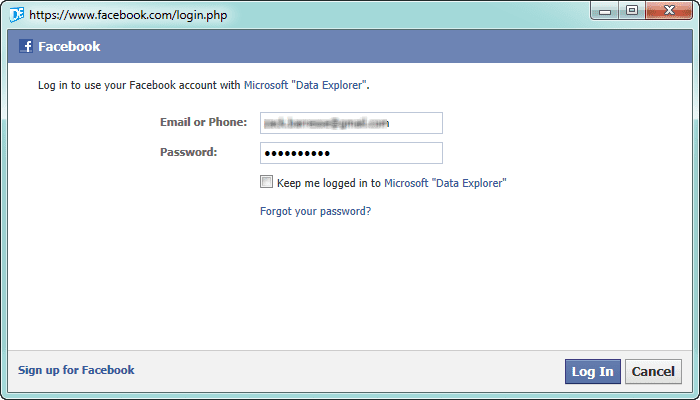Click the "Email or Phone:" label
Image resolution: width=700 pixels, height=400 pixels.
point(204,122)
